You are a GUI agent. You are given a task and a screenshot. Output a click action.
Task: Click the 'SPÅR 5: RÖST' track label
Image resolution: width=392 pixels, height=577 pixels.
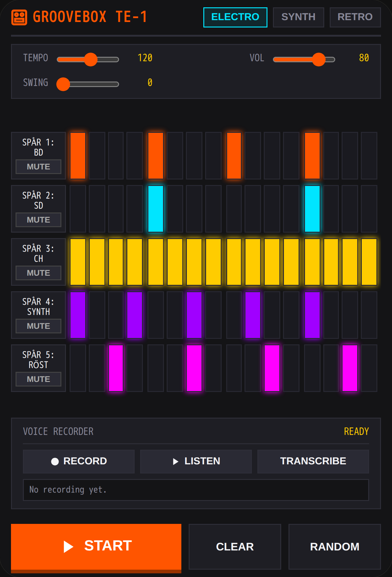coord(38,360)
